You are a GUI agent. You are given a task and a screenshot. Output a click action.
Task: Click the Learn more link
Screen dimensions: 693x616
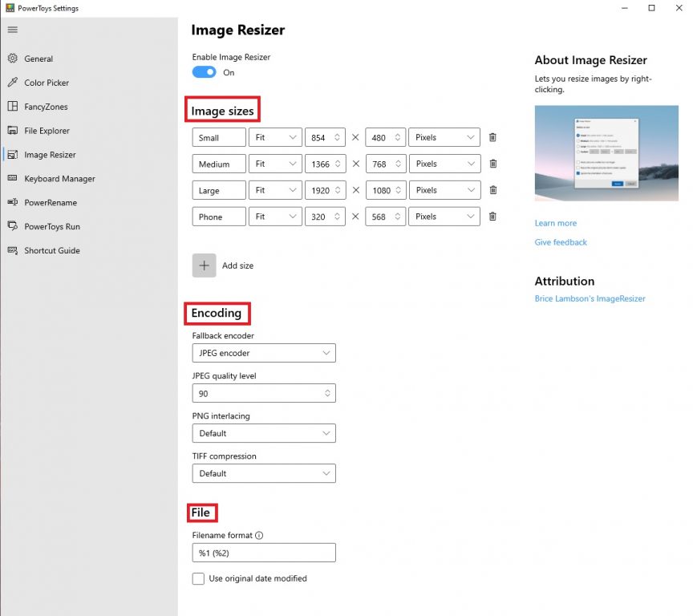coord(556,223)
